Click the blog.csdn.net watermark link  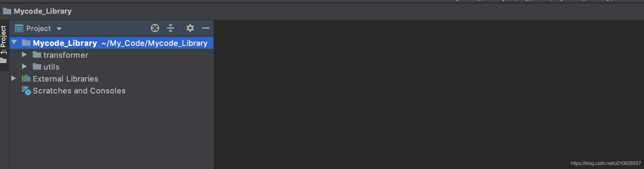coord(606,163)
